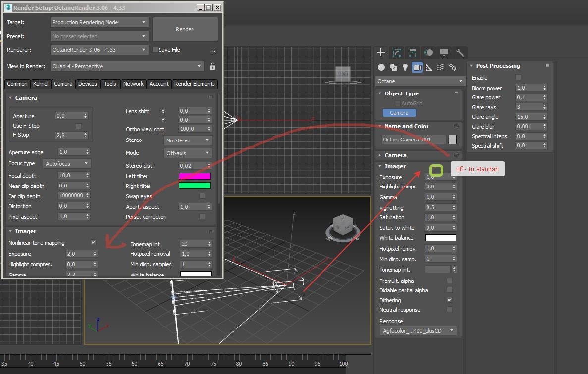Click the Camera object type button
Image resolution: width=588 pixels, height=374 pixels.
pyautogui.click(x=399, y=113)
